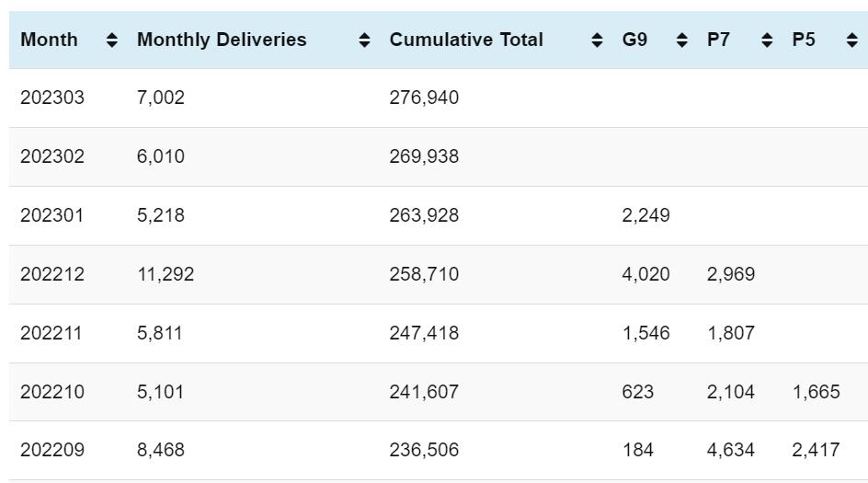Select the 263,928 cumulative total cell
This screenshot has height=483, width=868.
tap(424, 215)
